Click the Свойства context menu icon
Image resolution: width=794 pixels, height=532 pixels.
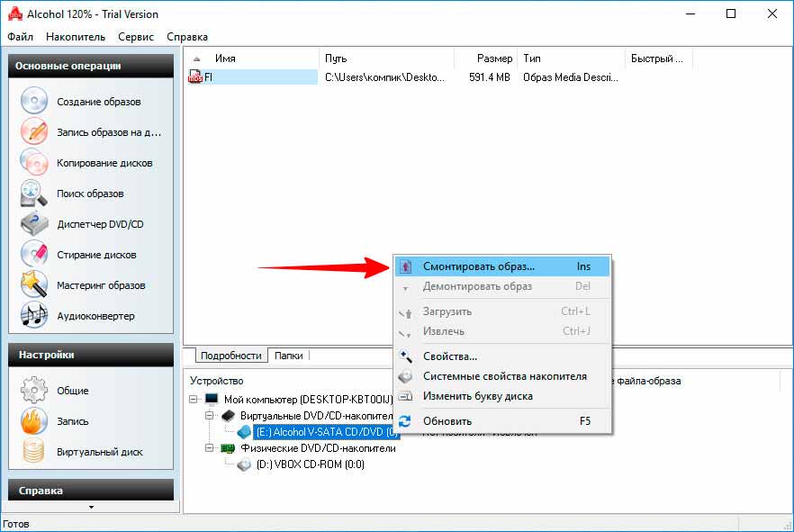[406, 356]
